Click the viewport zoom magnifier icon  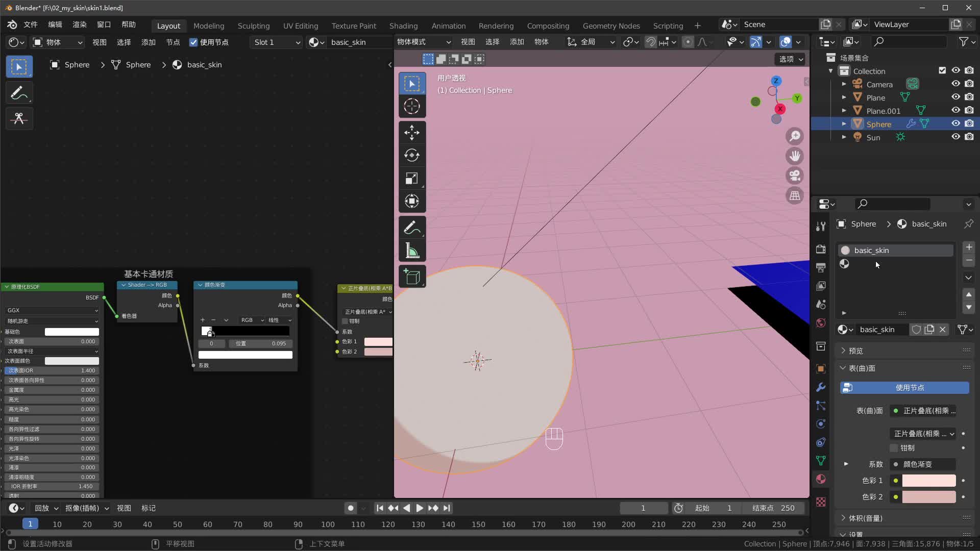click(795, 136)
